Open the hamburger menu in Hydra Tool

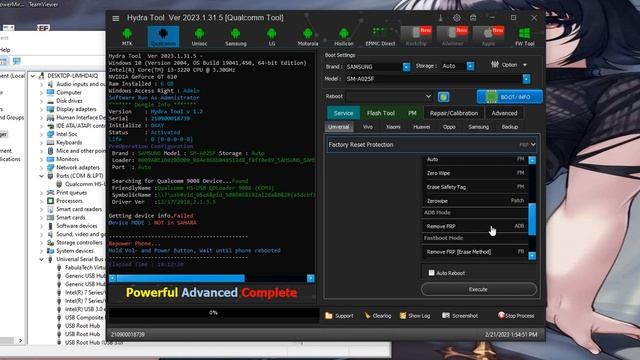[x=116, y=18]
